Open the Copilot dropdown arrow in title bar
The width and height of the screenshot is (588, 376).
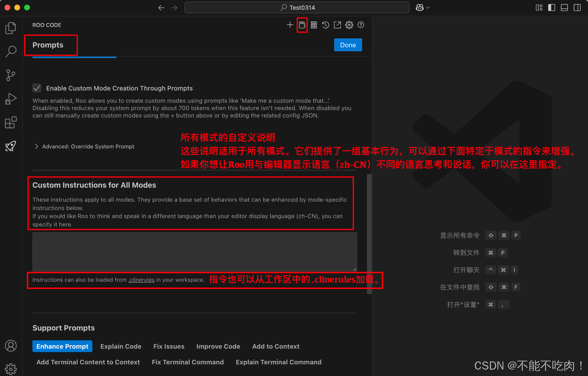point(428,8)
